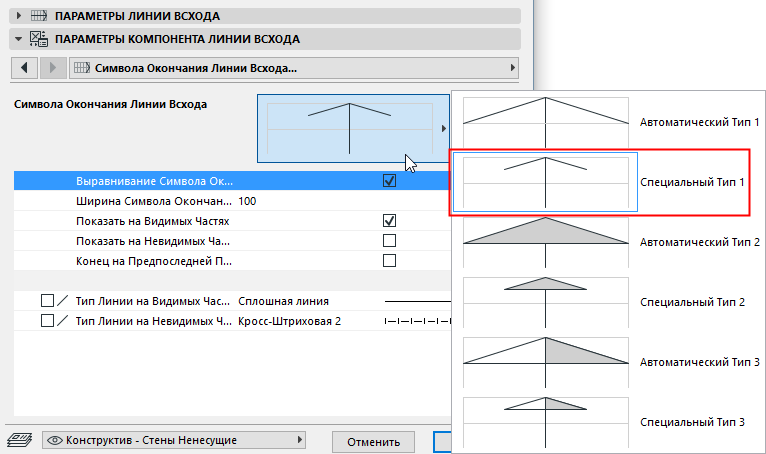Click the Отменить button
The image size is (766, 454).
pyautogui.click(x=373, y=442)
